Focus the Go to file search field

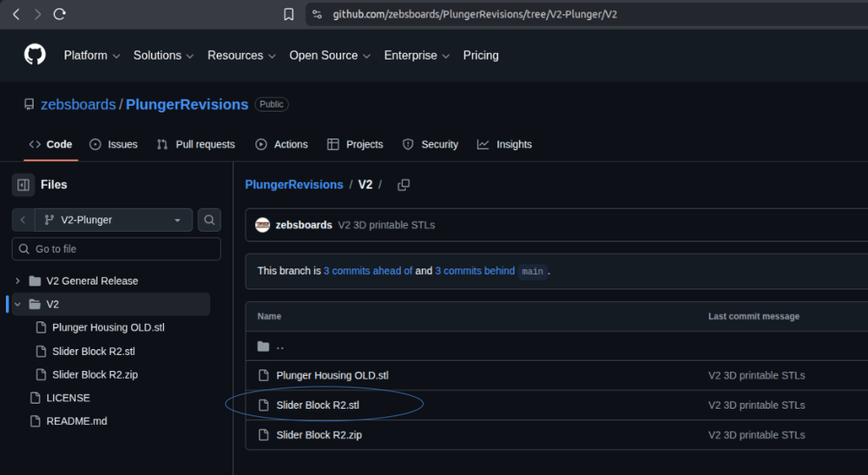click(x=116, y=249)
